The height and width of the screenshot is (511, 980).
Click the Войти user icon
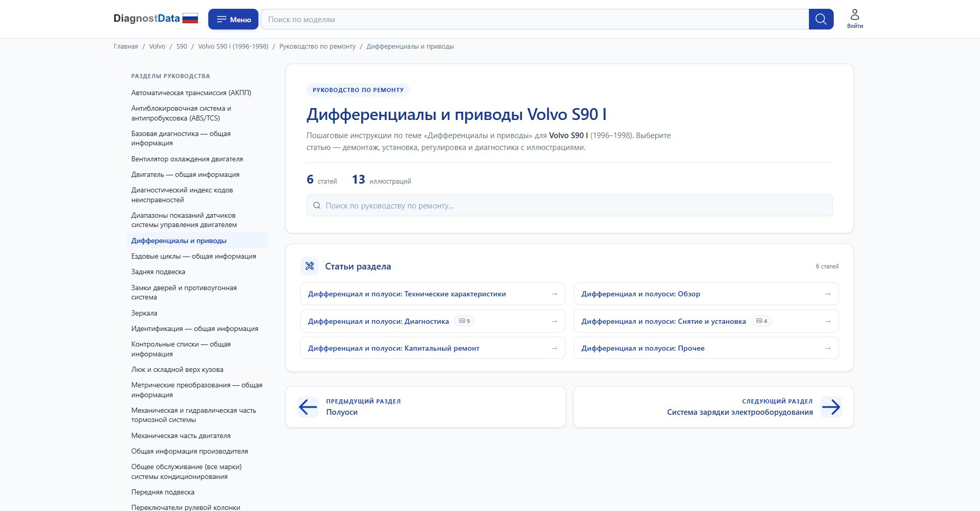click(x=855, y=14)
